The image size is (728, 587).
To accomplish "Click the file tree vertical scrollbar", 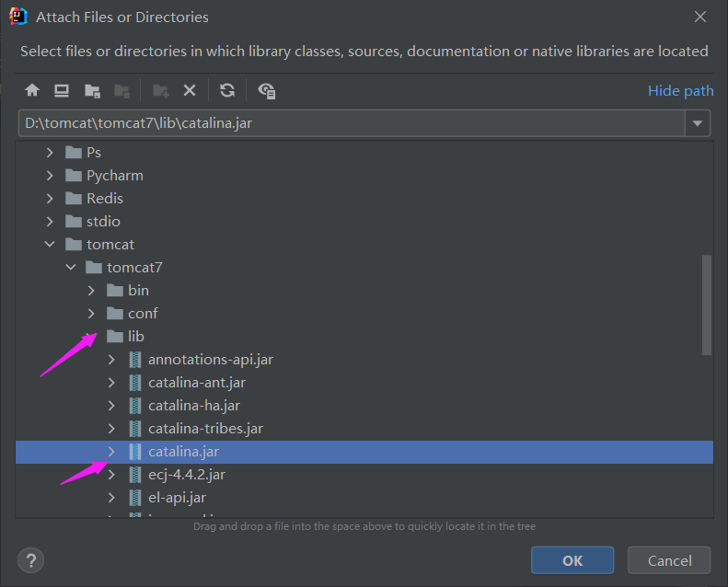I will (707, 305).
